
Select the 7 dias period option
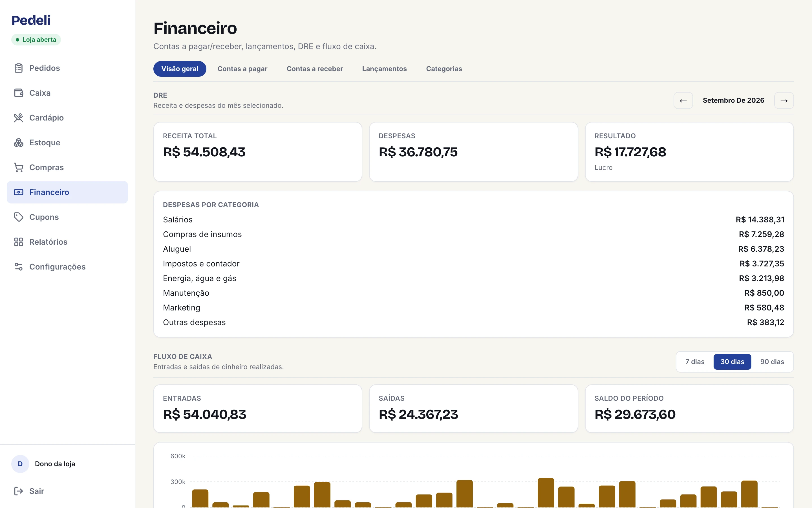click(x=694, y=362)
